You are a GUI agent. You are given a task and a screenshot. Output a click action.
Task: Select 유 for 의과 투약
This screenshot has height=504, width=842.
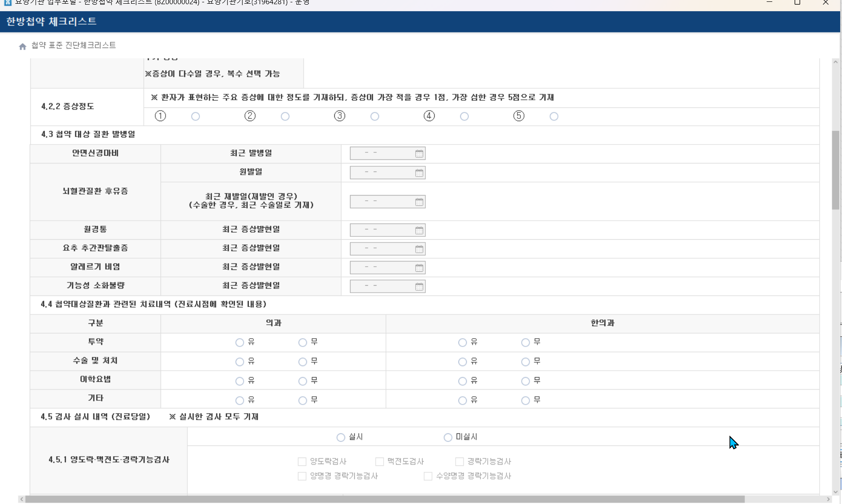[239, 342]
